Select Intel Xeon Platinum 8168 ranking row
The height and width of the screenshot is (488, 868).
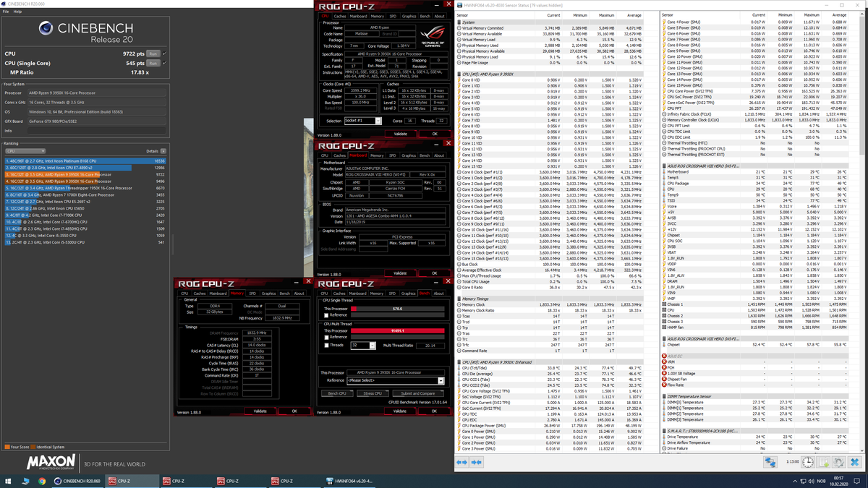click(x=86, y=160)
